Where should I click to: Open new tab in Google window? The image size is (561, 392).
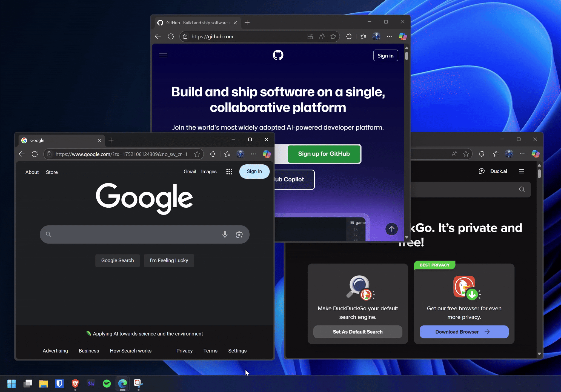point(111,140)
